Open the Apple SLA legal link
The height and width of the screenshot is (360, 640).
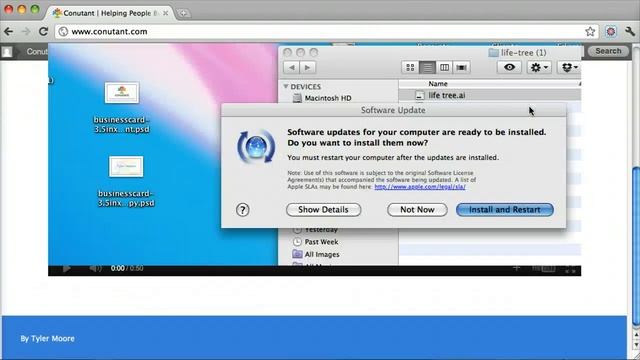pos(420,187)
